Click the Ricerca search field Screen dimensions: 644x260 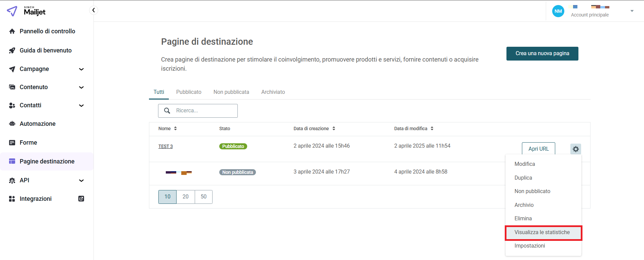click(x=198, y=111)
